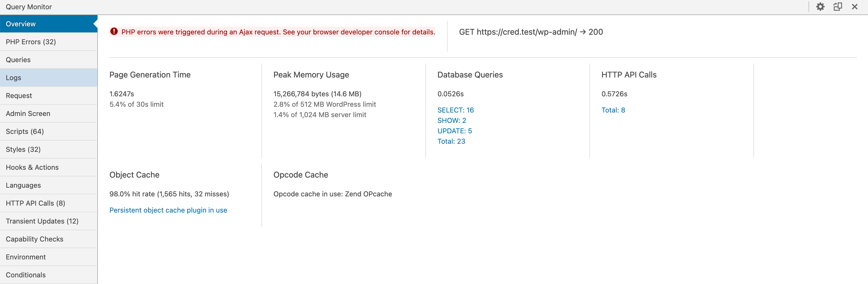View Styles (32) panel
The image size is (868, 284).
pyautogui.click(x=23, y=150)
